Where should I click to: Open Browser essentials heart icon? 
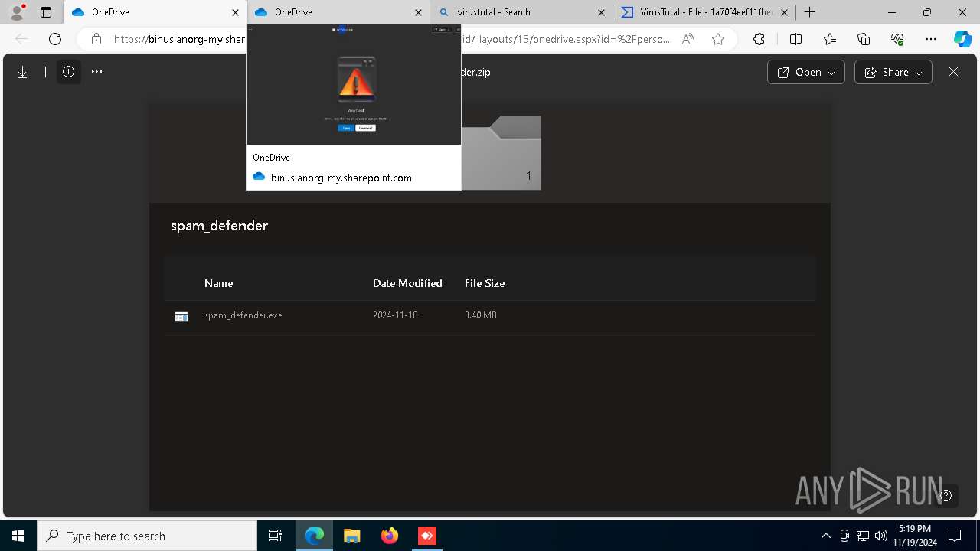(x=897, y=39)
